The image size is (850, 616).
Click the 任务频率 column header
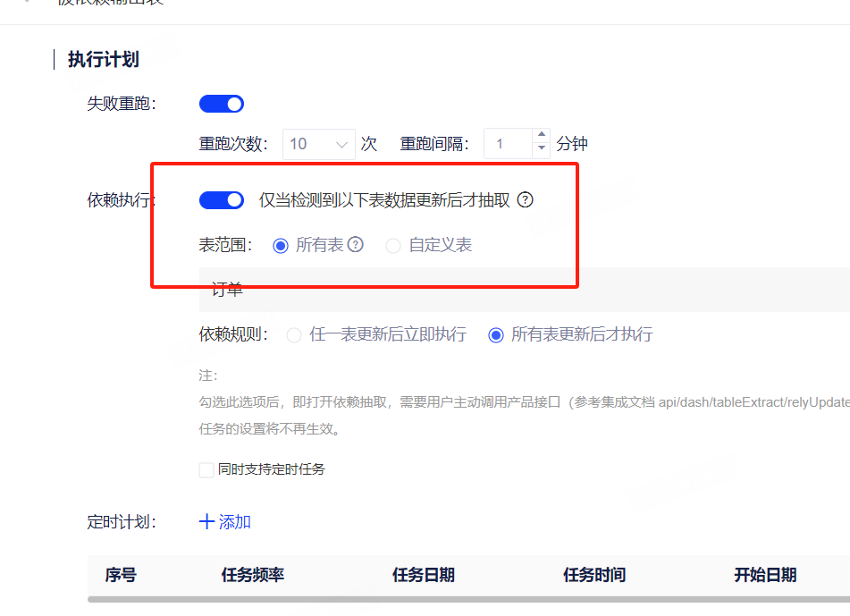tap(253, 575)
